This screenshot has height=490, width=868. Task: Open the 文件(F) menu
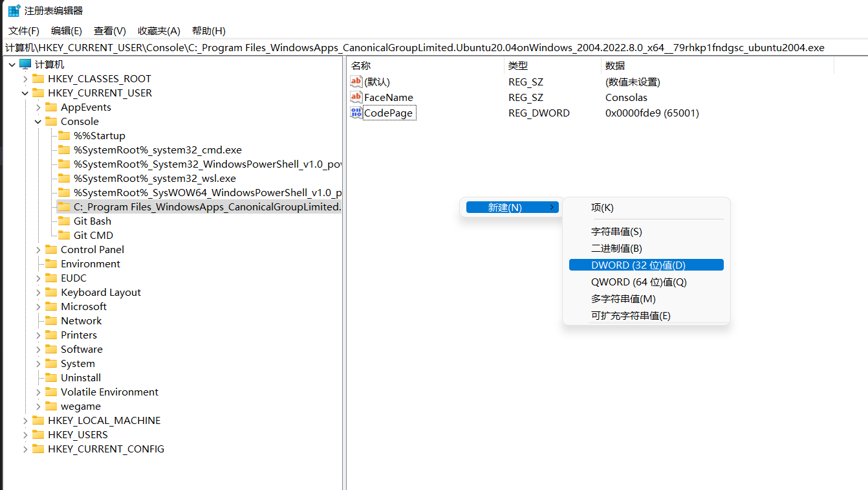click(x=24, y=30)
